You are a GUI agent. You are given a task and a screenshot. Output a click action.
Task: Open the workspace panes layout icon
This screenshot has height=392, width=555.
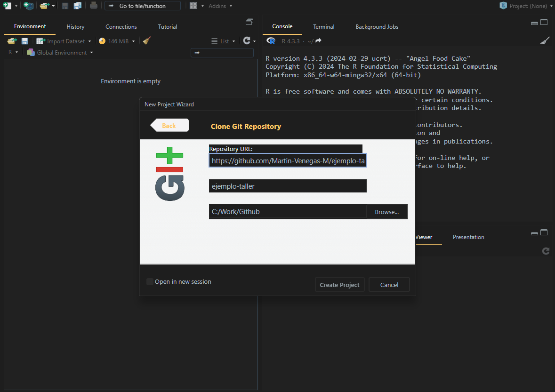[193, 6]
